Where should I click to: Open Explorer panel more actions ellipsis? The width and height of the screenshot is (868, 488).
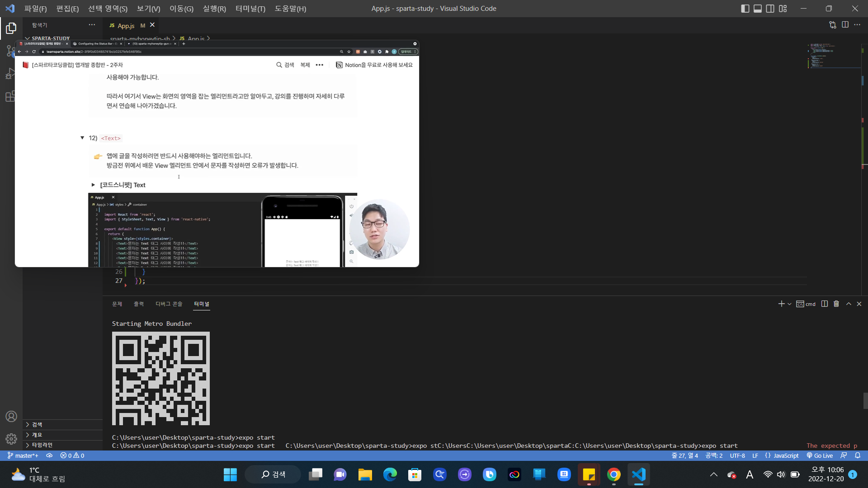[x=92, y=25]
